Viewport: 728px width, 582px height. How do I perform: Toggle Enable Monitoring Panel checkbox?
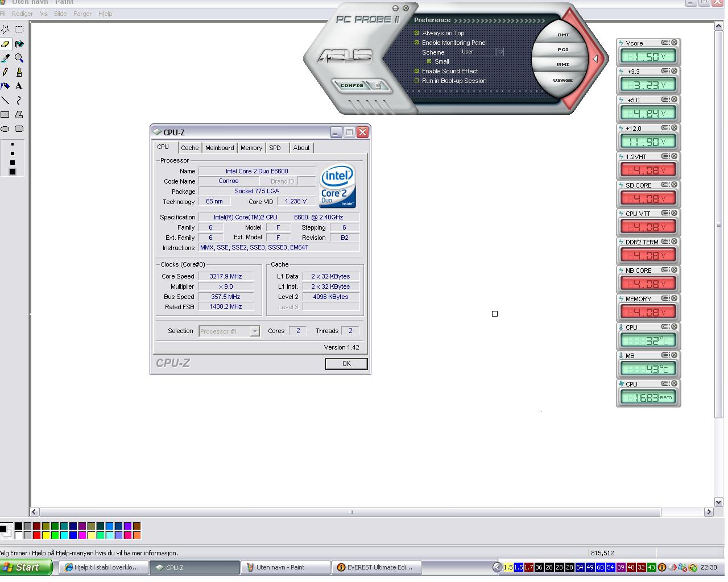tap(416, 43)
